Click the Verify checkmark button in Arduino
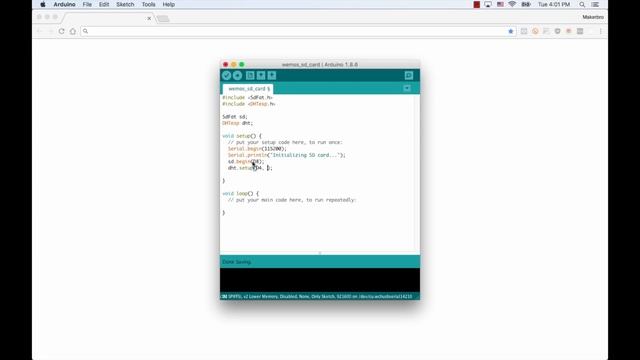The image size is (640, 360). [227, 76]
